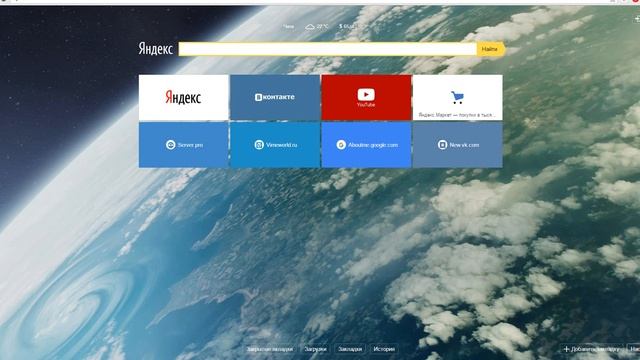The height and width of the screenshot is (360, 640).
Task: Open the История history button
Action: pyautogui.click(x=384, y=349)
